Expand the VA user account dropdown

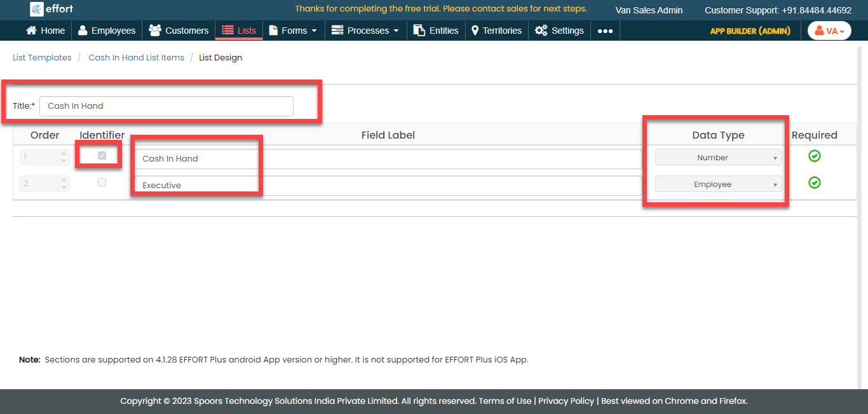click(829, 31)
